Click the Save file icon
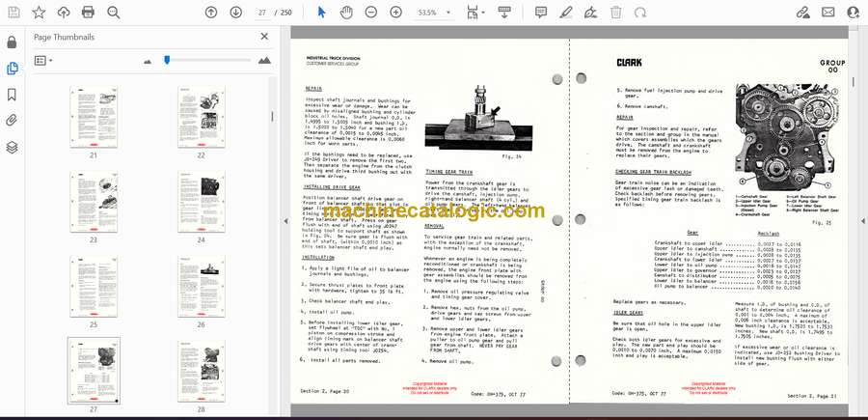 [14, 13]
